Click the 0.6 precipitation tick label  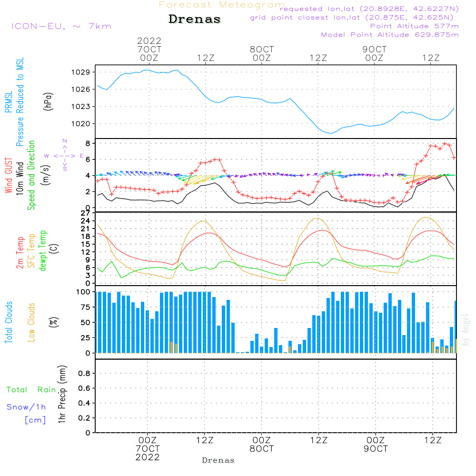(x=84, y=388)
